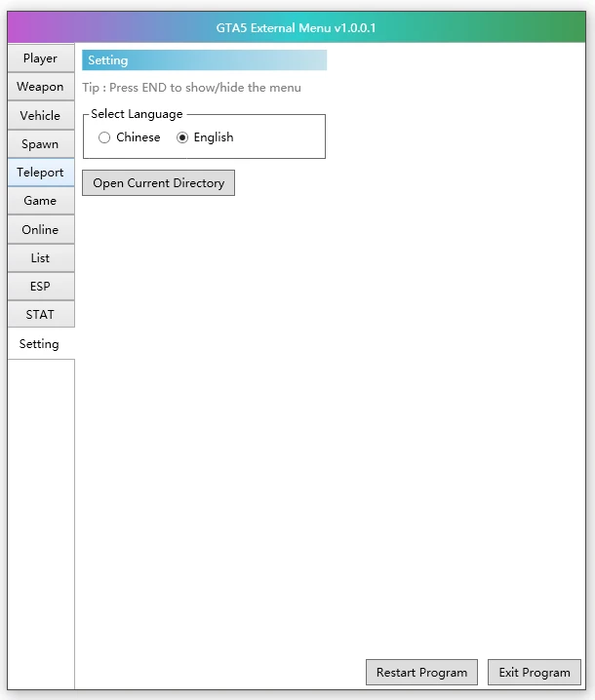This screenshot has width=595, height=700.
Task: Click the Restart Program button
Action: tap(421, 673)
